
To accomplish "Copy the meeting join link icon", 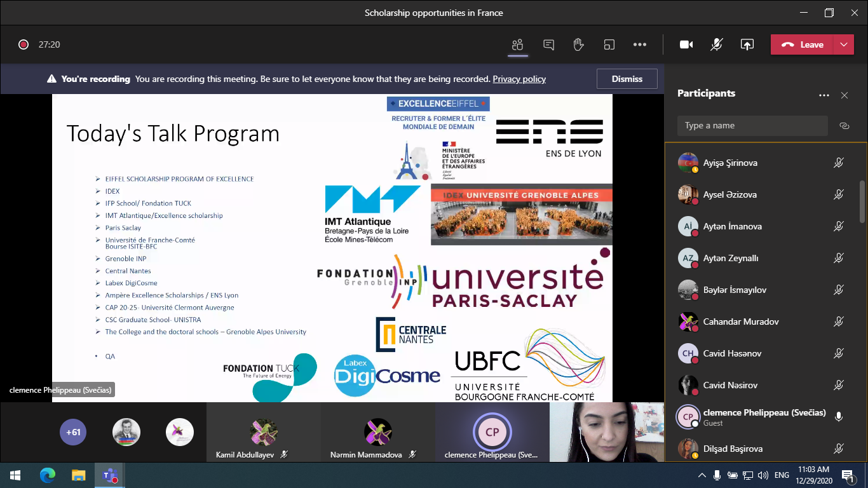I will (844, 126).
